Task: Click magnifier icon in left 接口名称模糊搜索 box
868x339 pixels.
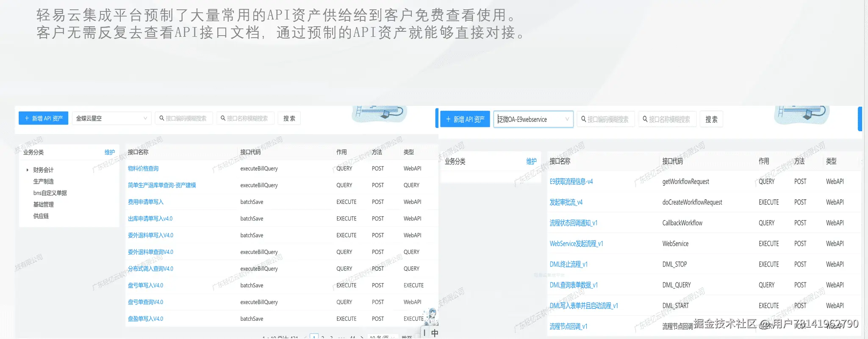Action: (x=223, y=118)
